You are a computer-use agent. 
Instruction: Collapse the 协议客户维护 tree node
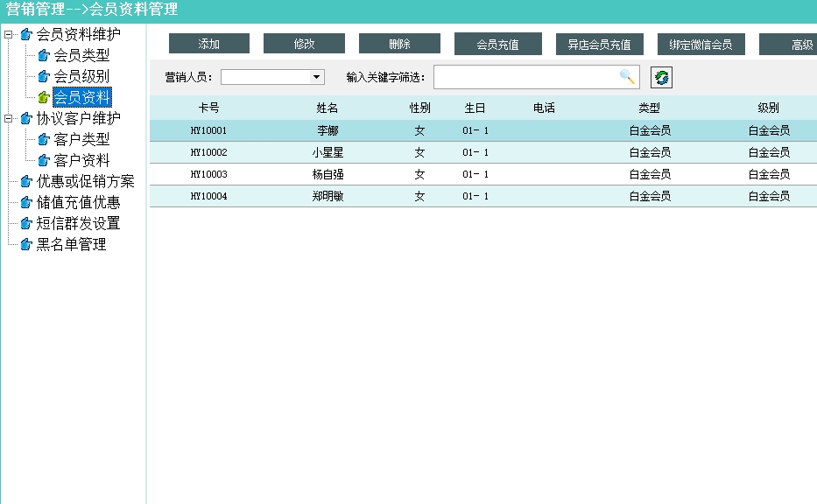pos(9,119)
